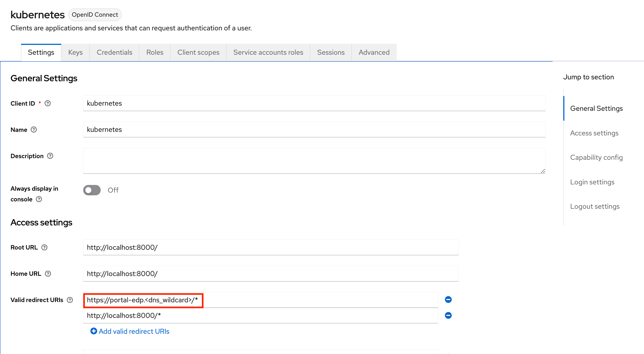Jump to Access settings section
Screen dimensions: 644x354
594,133
